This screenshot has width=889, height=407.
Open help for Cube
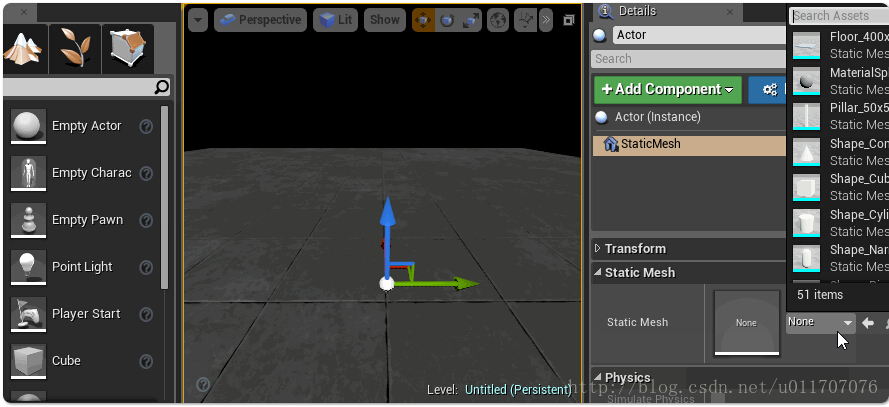[146, 361]
